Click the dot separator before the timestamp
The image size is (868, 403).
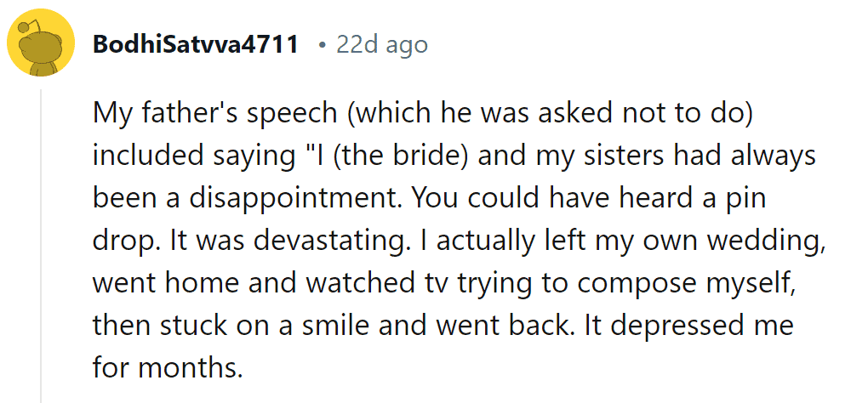(322, 45)
